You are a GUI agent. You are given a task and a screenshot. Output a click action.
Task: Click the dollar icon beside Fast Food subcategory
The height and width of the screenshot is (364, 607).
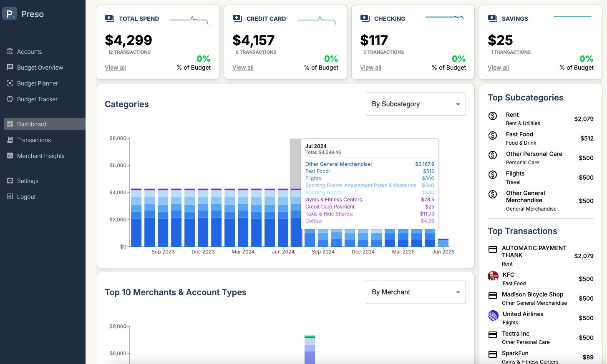click(x=493, y=136)
